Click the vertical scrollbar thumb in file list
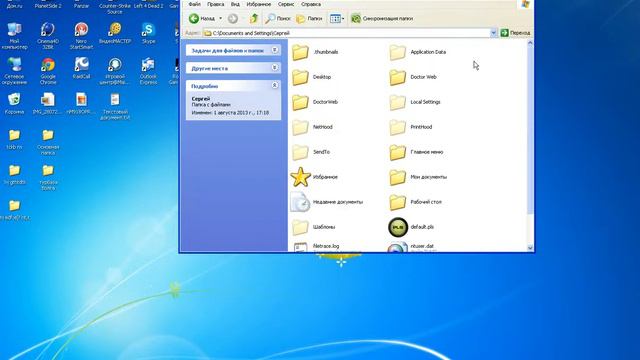Image resolution: width=640 pixels, height=360 pixels. (x=530, y=130)
